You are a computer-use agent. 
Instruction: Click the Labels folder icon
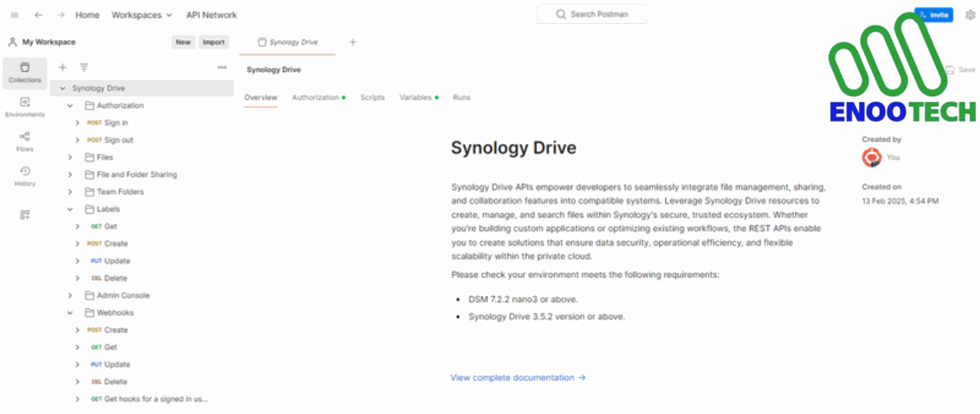[89, 209]
